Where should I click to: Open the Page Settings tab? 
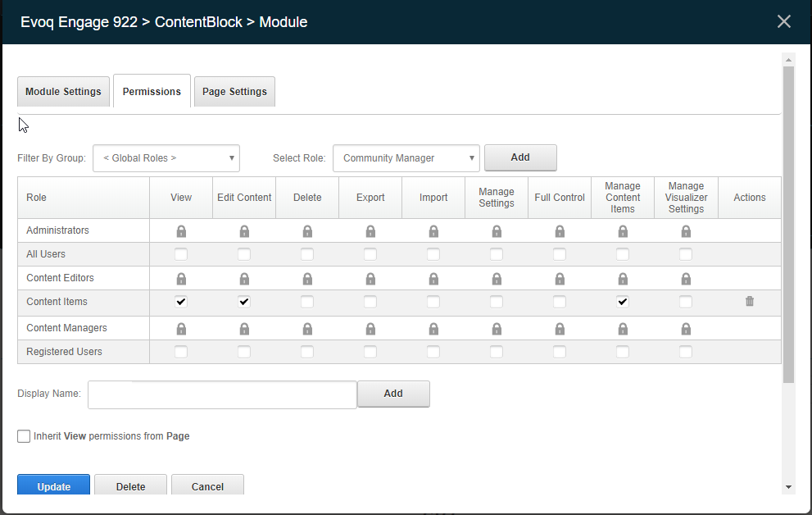(x=234, y=92)
